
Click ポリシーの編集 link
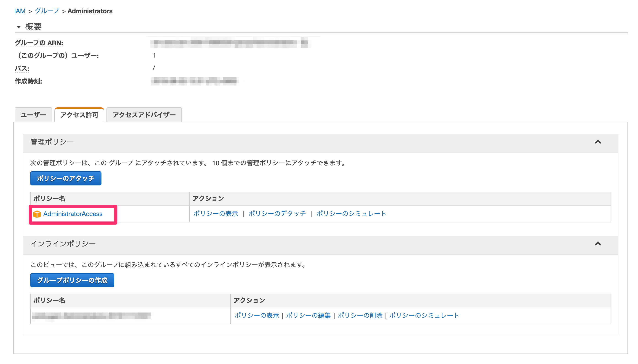(308, 316)
